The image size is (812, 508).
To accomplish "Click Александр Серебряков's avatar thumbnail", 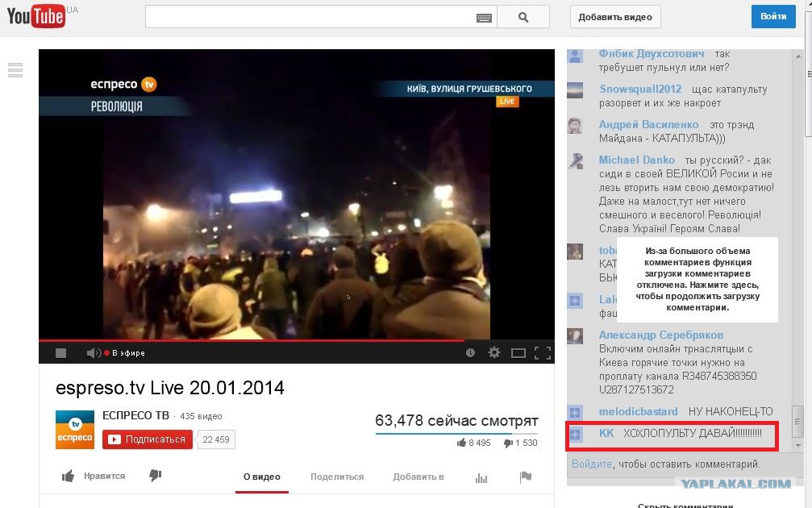I will [576, 336].
